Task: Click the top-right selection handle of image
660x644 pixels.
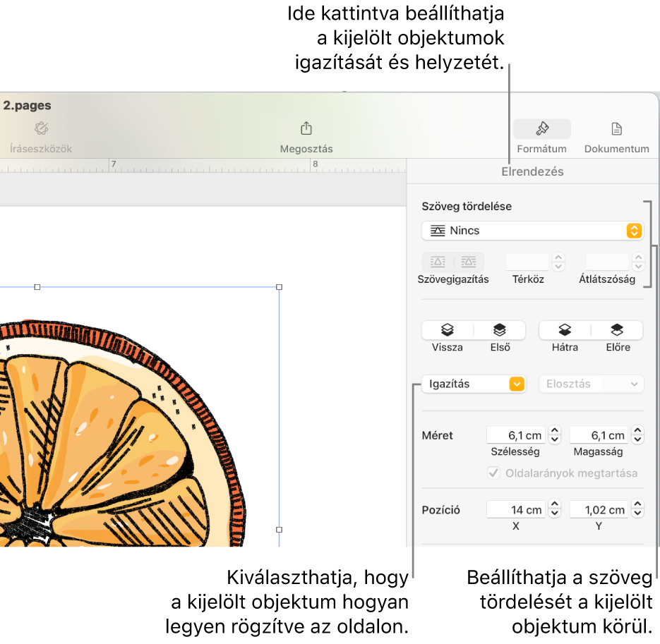Action: pyautogui.click(x=279, y=287)
